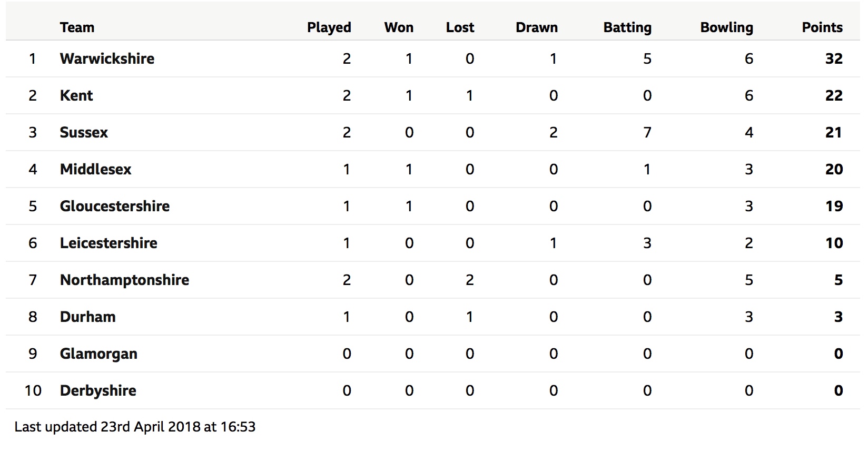Click the Last updated timestamp text

135,427
